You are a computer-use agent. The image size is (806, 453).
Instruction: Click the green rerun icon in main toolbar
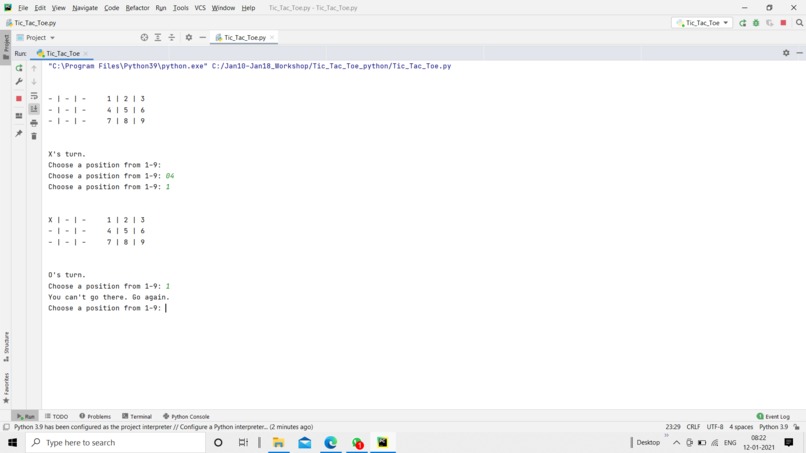[743, 23]
